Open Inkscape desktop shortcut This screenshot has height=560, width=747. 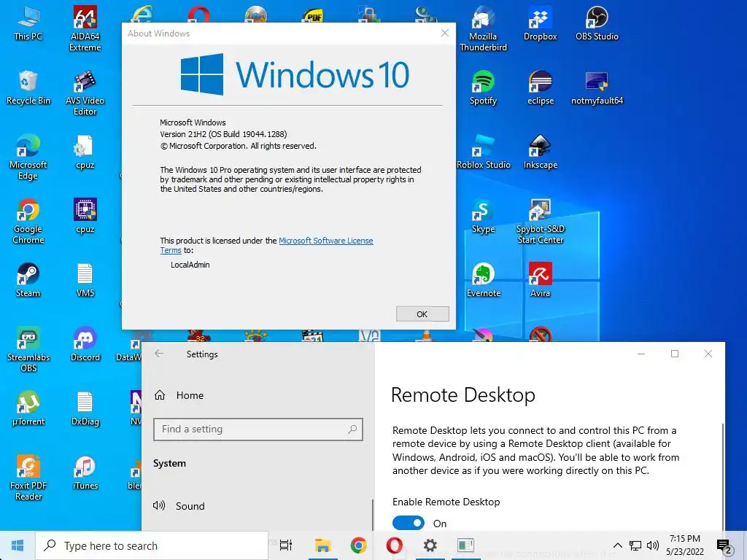[541, 152]
